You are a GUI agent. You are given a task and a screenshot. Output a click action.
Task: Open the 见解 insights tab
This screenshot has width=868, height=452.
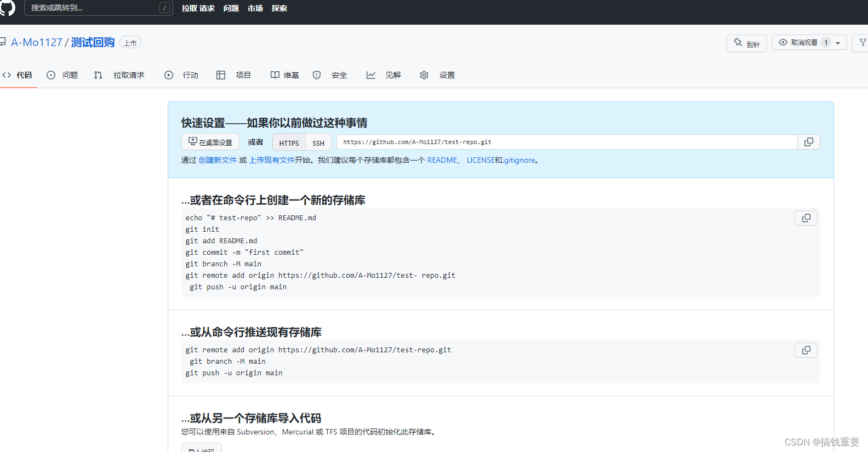tap(384, 75)
